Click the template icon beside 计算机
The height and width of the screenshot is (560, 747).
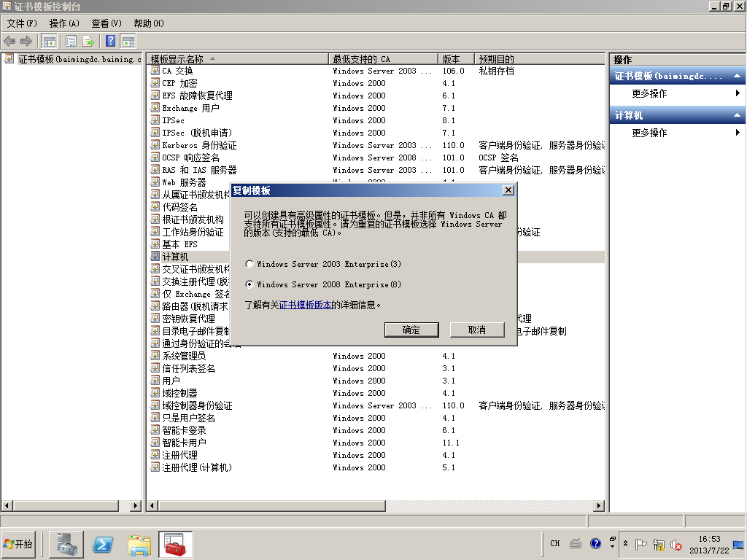(155, 257)
